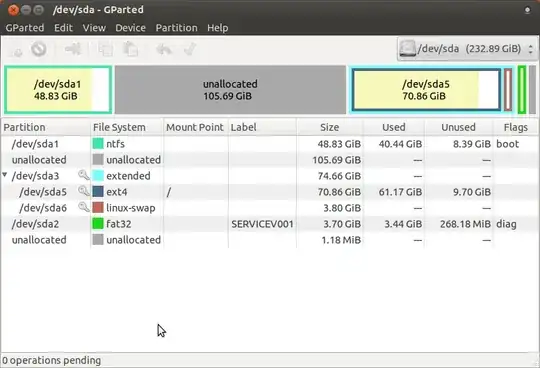Sort by the Size column header

[x=330, y=127]
